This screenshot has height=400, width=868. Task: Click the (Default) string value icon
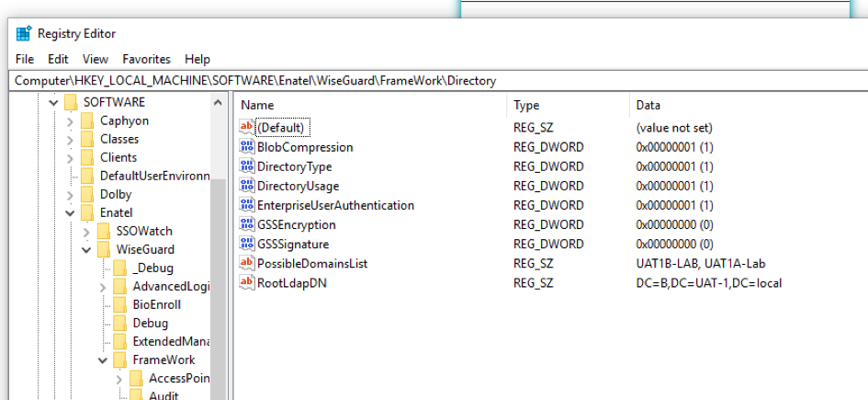247,128
